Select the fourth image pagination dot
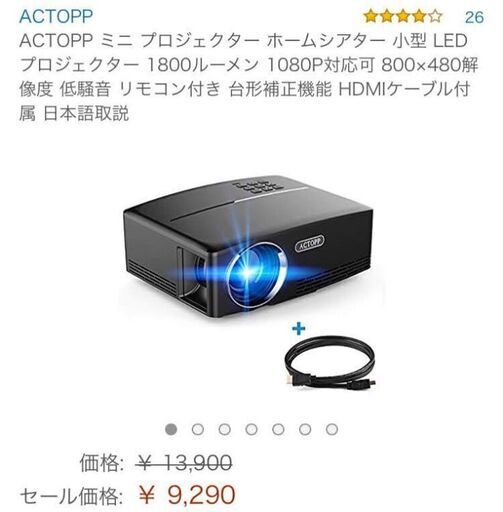 click(x=251, y=429)
